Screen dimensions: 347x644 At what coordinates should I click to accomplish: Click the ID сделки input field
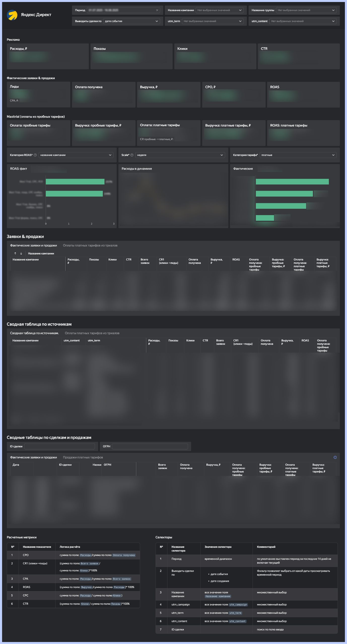tap(59, 446)
